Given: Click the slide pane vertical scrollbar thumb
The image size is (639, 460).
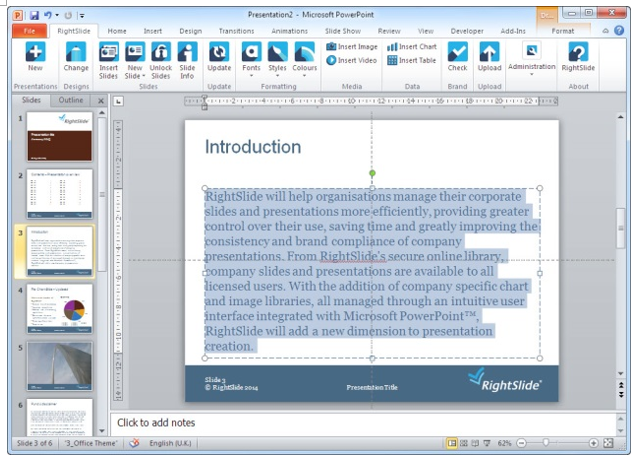Looking at the screenshot, I should (620, 228).
